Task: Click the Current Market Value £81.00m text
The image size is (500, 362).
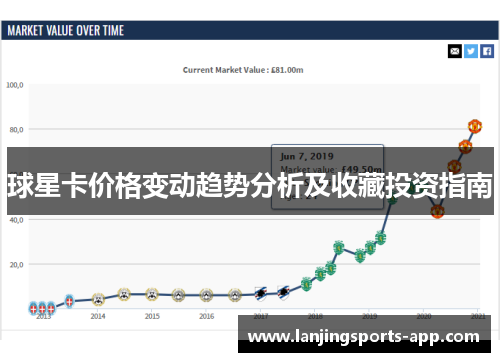Action: tap(243, 70)
